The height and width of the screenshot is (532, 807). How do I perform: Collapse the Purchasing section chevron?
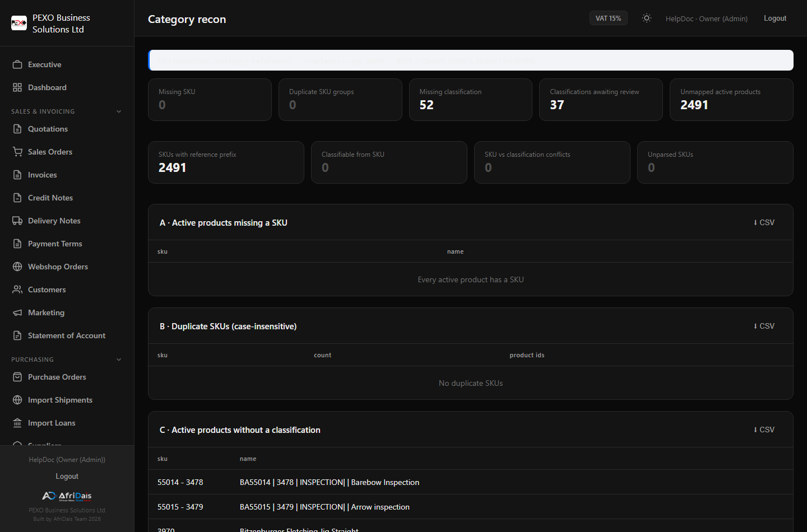pos(119,360)
